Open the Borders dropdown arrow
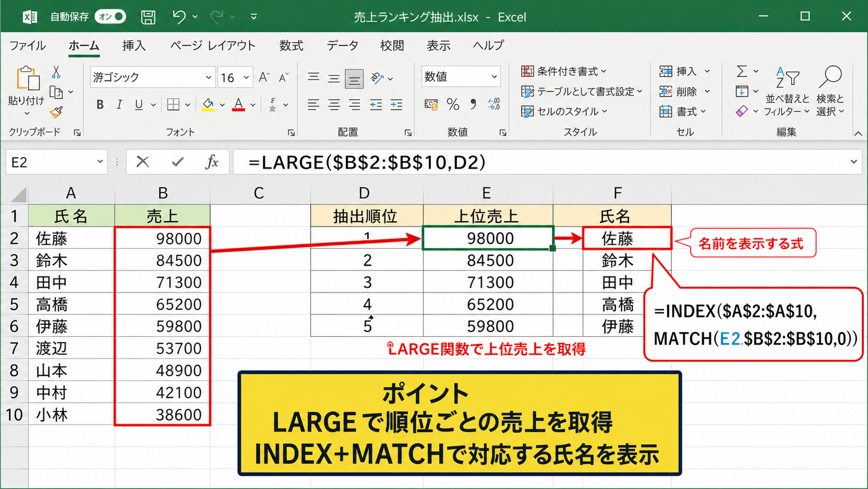This screenshot has width=868, height=489. 187,104
